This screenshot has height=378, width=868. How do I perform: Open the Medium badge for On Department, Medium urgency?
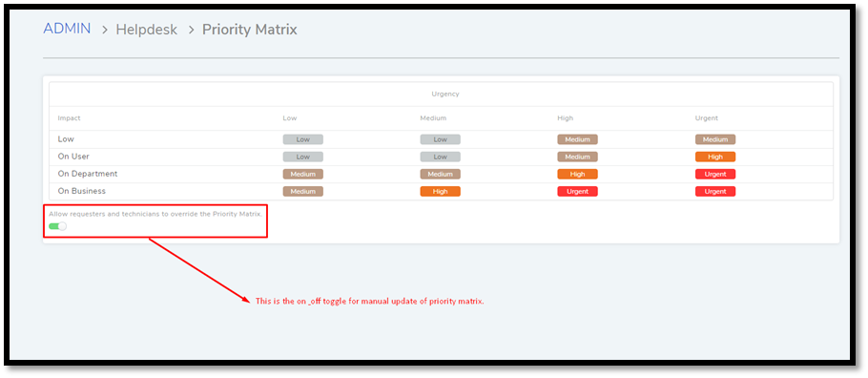440,174
